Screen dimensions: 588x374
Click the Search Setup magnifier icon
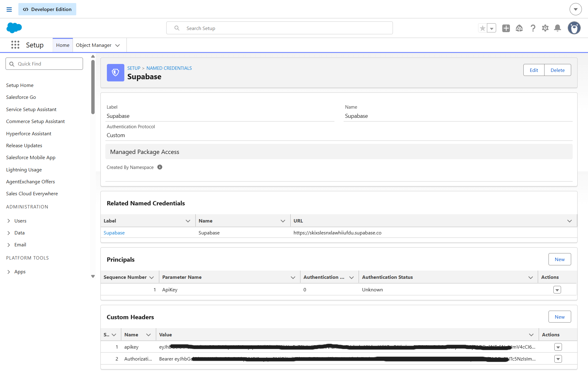[177, 28]
